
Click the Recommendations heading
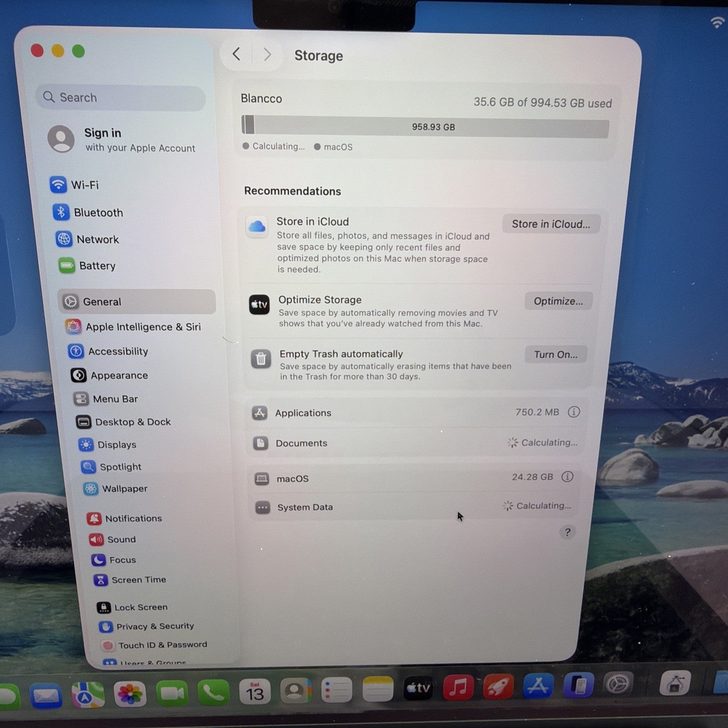click(292, 191)
